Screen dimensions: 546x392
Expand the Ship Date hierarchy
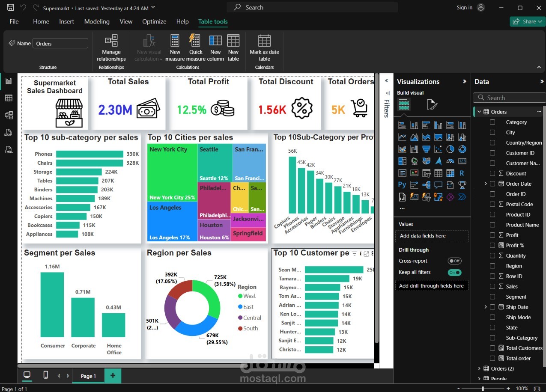486,307
